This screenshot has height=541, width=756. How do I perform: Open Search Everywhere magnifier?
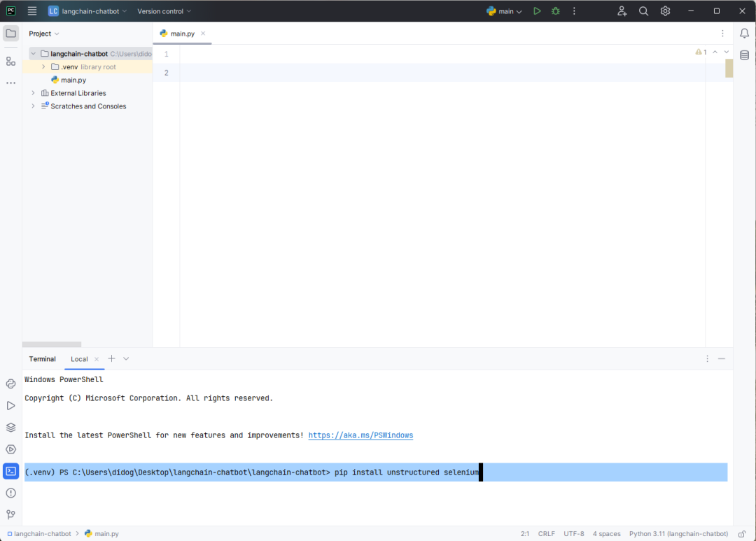coord(643,11)
